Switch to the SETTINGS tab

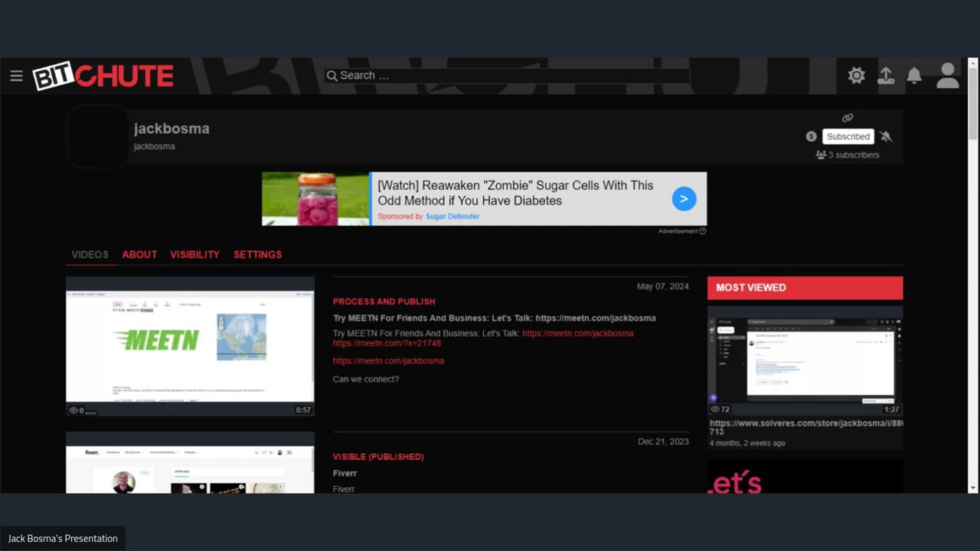point(257,254)
